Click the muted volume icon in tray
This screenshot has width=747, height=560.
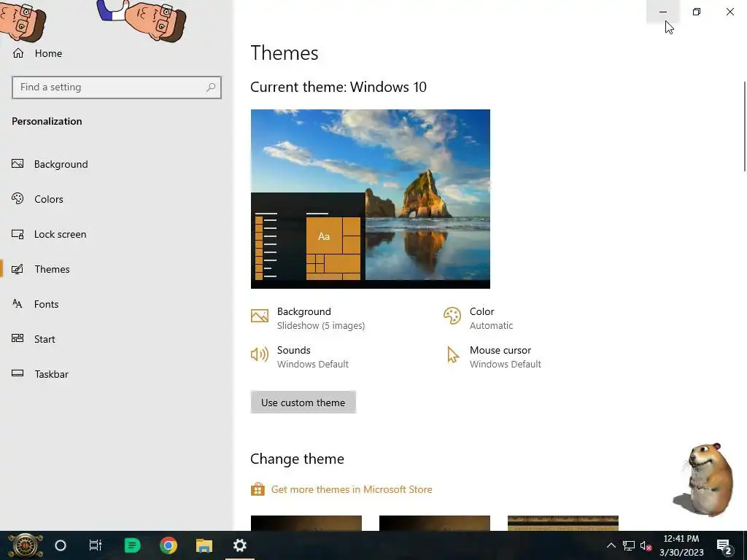[x=646, y=545]
